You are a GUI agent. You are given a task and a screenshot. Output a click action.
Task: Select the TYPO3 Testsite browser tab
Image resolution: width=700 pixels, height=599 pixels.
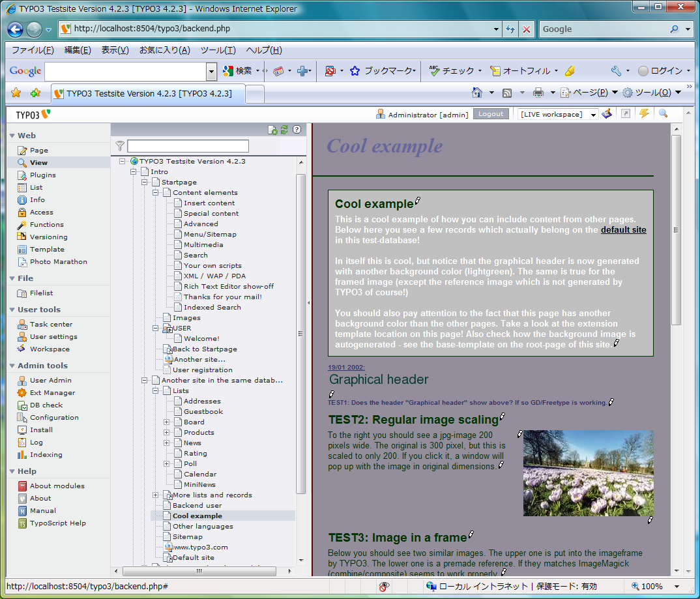pyautogui.click(x=148, y=94)
